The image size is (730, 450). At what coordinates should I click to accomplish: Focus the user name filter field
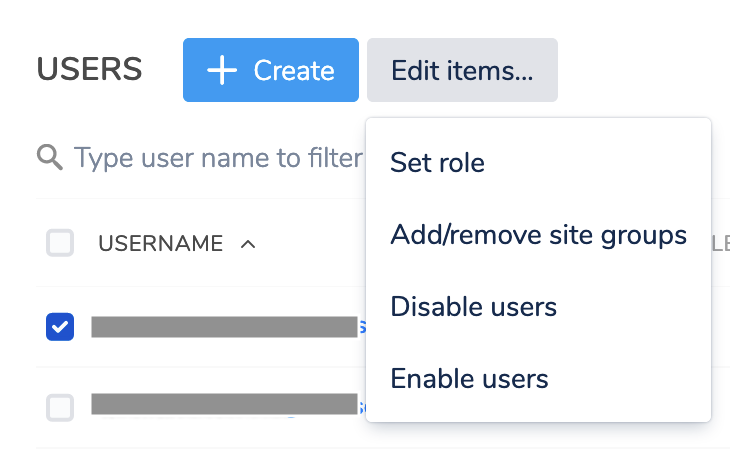[x=218, y=158]
